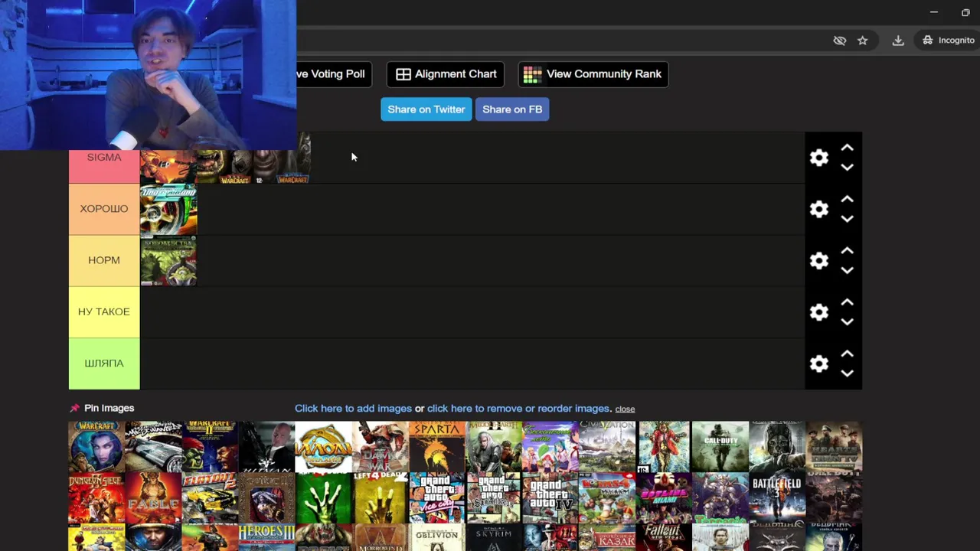The image size is (980, 551).
Task: Select Grand Theft Auto IV cover
Action: (550, 497)
